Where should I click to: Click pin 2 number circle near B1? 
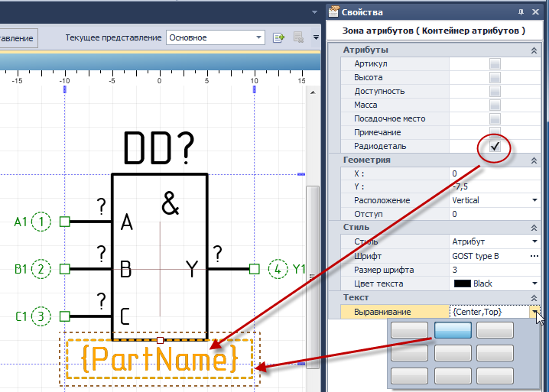(41, 269)
